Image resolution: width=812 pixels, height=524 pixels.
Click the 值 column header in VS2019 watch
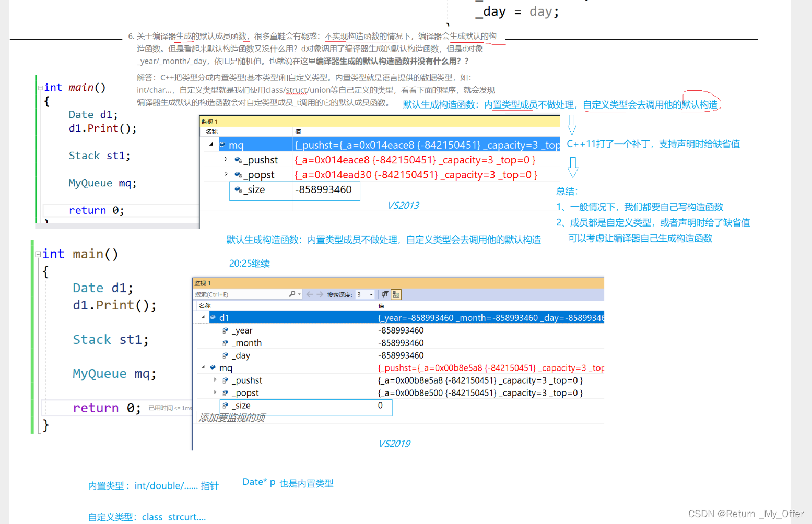tap(490, 306)
